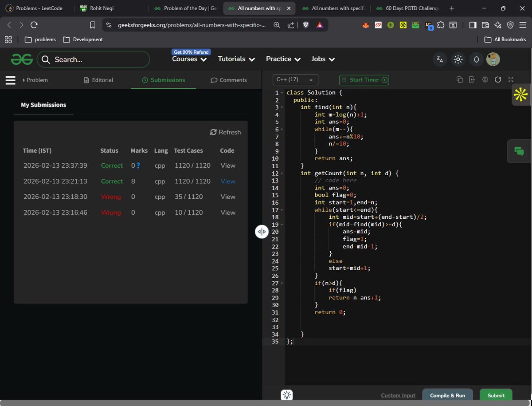Click the Refresh submissions button
The height and width of the screenshot is (406, 532).
pyautogui.click(x=226, y=132)
